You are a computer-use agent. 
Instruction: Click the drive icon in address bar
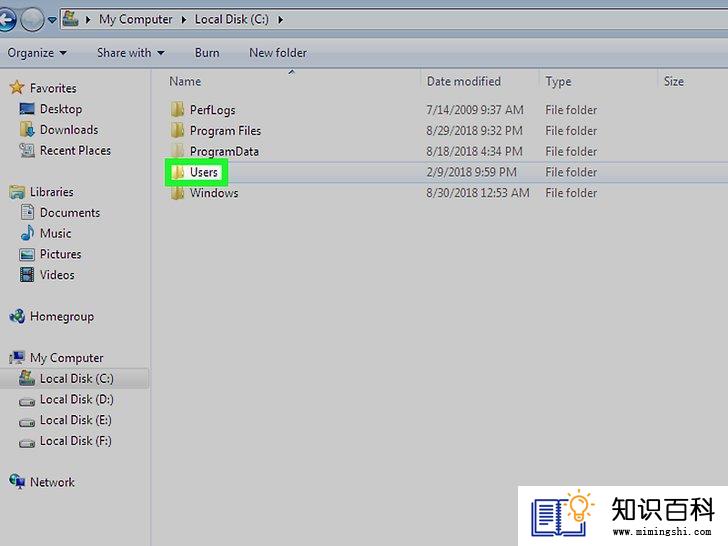point(70,19)
